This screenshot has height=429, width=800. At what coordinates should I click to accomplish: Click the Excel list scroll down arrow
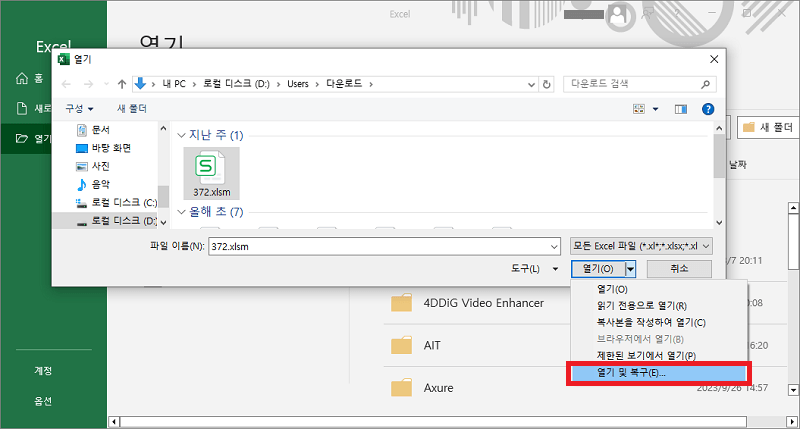(793, 390)
